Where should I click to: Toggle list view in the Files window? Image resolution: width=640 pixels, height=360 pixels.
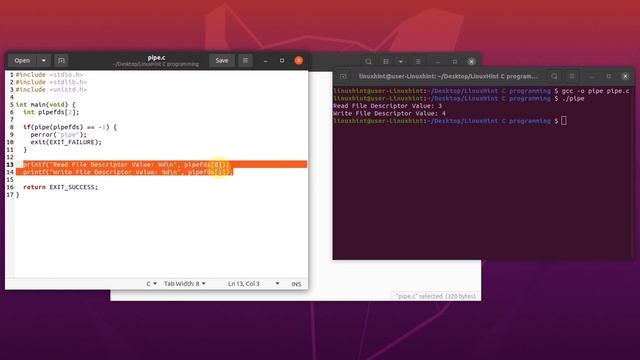click(x=386, y=62)
